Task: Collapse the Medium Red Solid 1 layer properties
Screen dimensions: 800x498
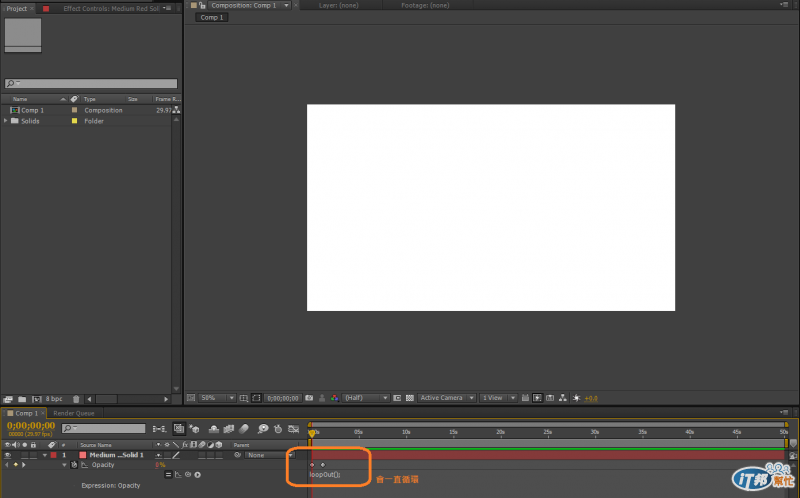Action: pyautogui.click(x=45, y=455)
